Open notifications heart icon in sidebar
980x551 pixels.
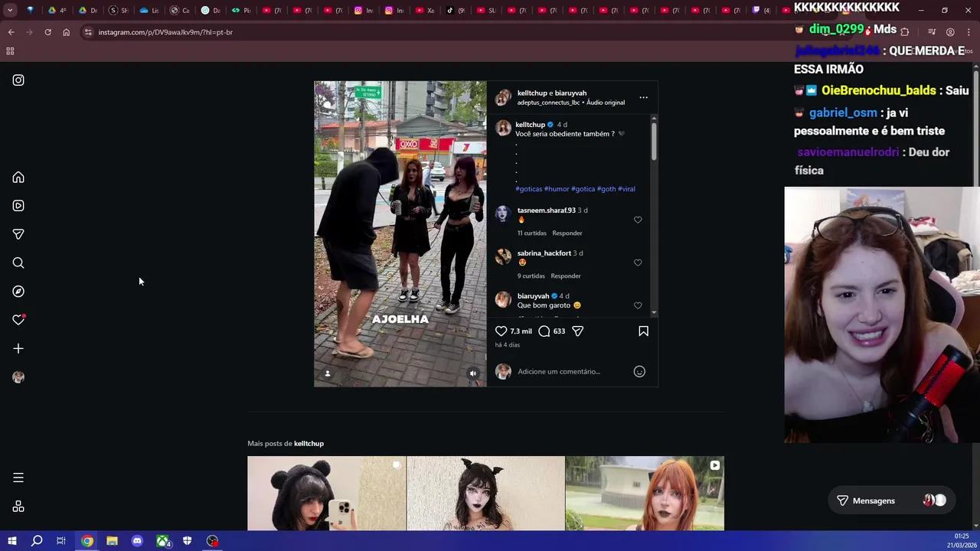pos(18,320)
